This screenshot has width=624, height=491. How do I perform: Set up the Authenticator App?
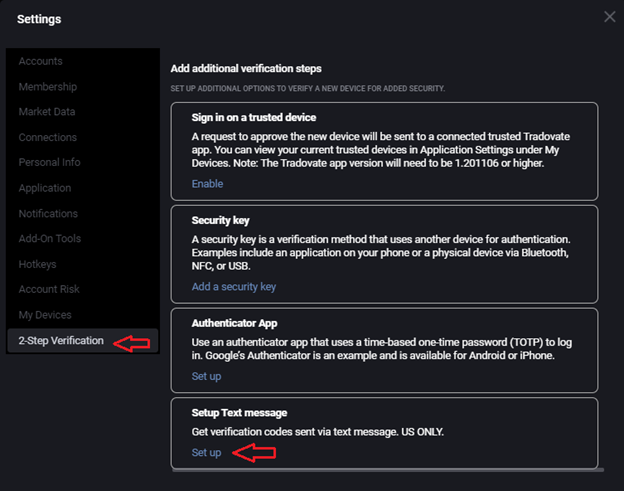pos(206,376)
